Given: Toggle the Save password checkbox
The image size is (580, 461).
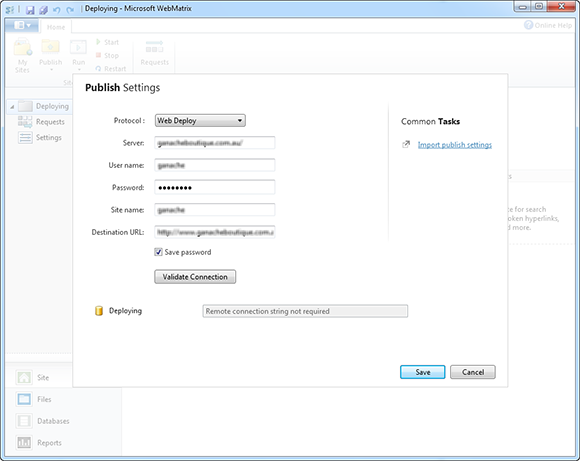Looking at the screenshot, I should pyautogui.click(x=158, y=252).
